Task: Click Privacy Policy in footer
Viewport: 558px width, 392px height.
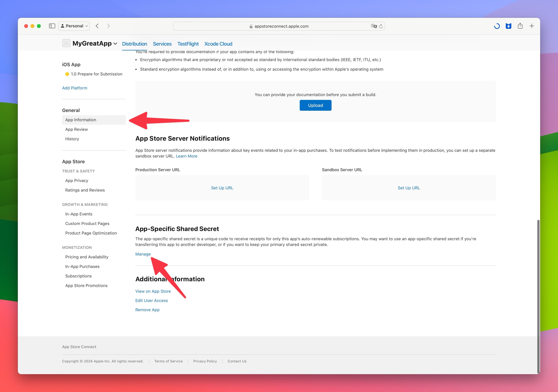Action: coord(205,361)
